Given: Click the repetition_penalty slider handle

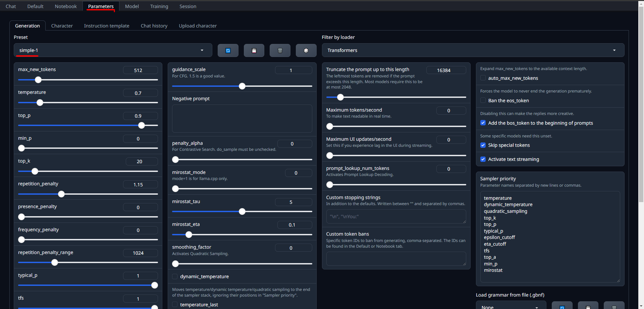Looking at the screenshot, I should pos(61,194).
